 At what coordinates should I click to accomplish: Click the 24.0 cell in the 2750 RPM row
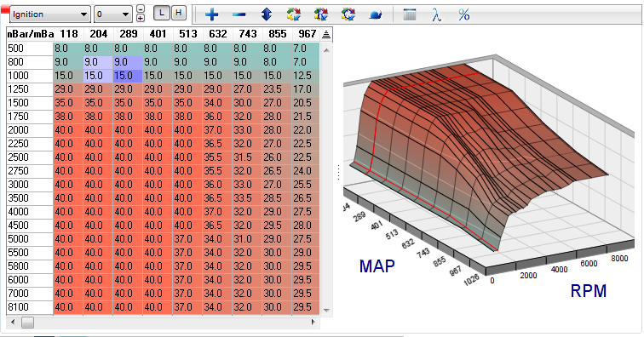click(307, 171)
